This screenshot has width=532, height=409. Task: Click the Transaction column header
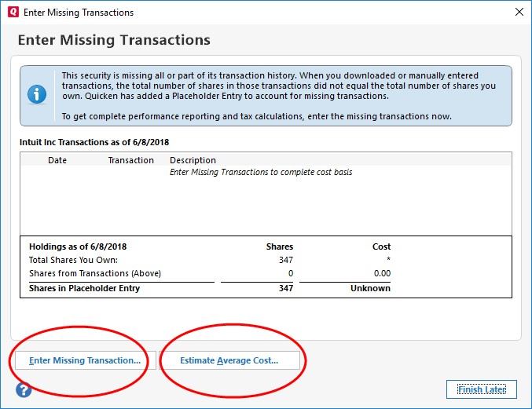130,160
